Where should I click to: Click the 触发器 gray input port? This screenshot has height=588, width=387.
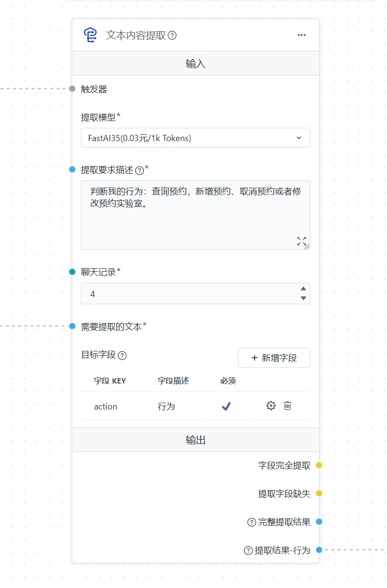[72, 89]
